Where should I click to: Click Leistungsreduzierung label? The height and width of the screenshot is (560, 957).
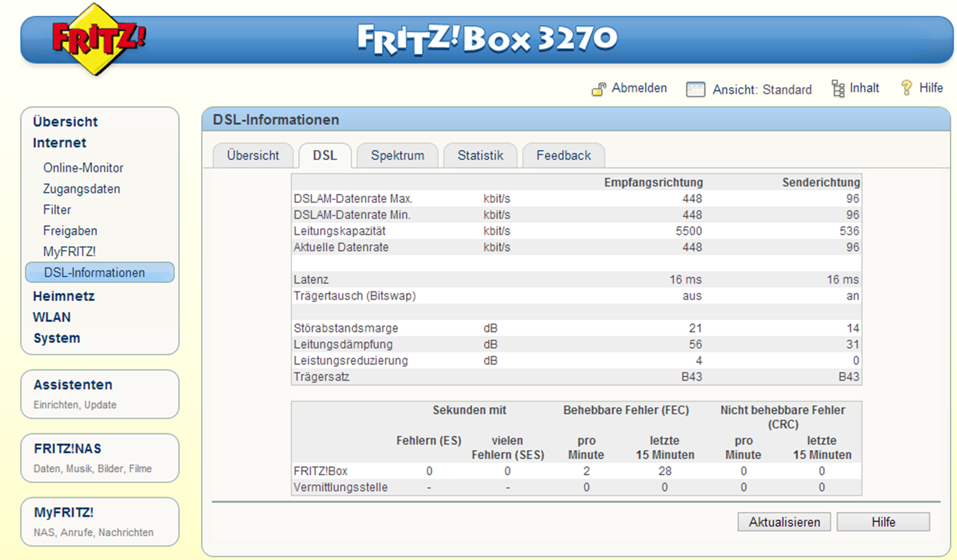350,360
